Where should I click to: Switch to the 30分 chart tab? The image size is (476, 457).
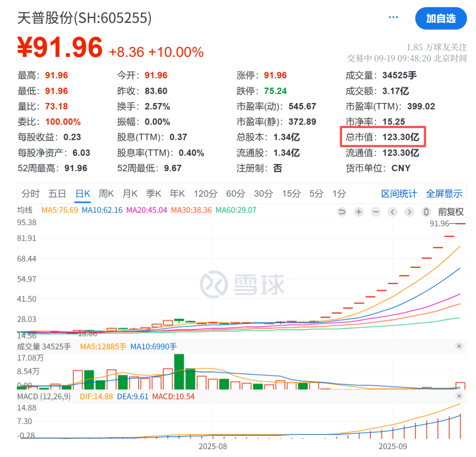pyautogui.click(x=264, y=193)
